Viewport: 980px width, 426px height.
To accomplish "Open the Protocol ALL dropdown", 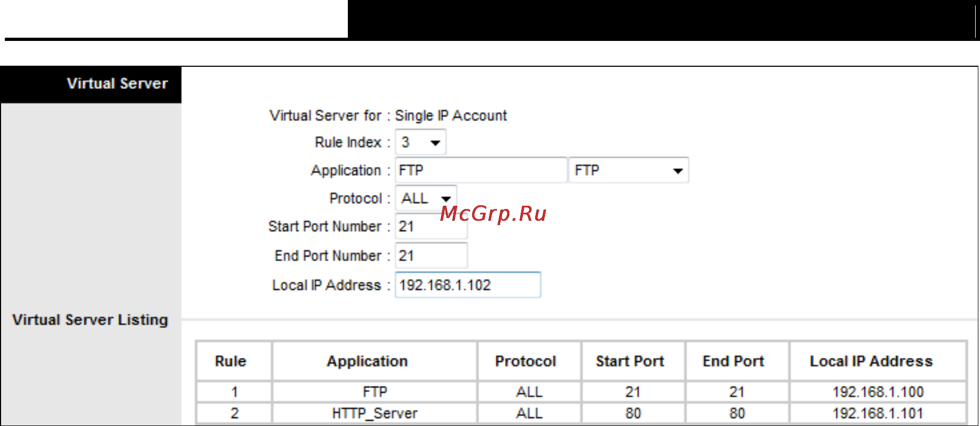I will pos(426,198).
